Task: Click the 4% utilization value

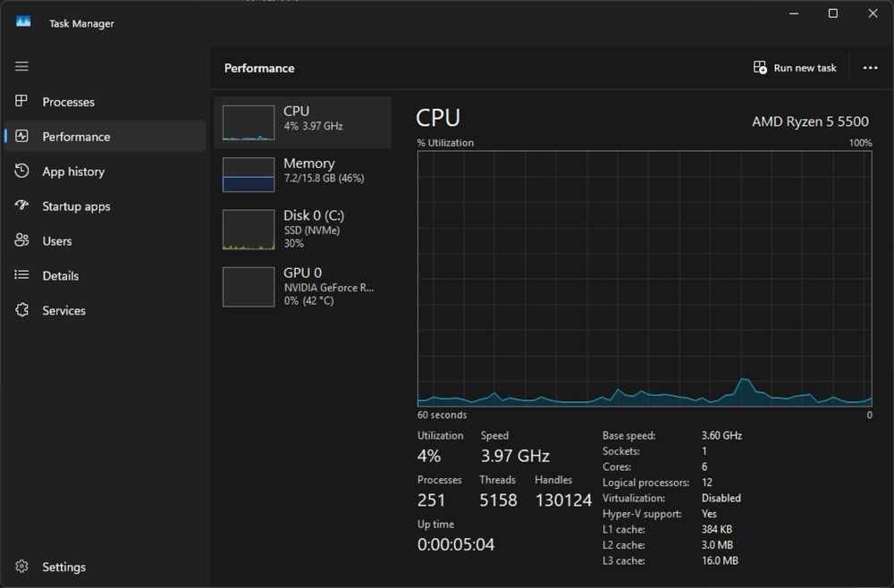Action: 429,456
